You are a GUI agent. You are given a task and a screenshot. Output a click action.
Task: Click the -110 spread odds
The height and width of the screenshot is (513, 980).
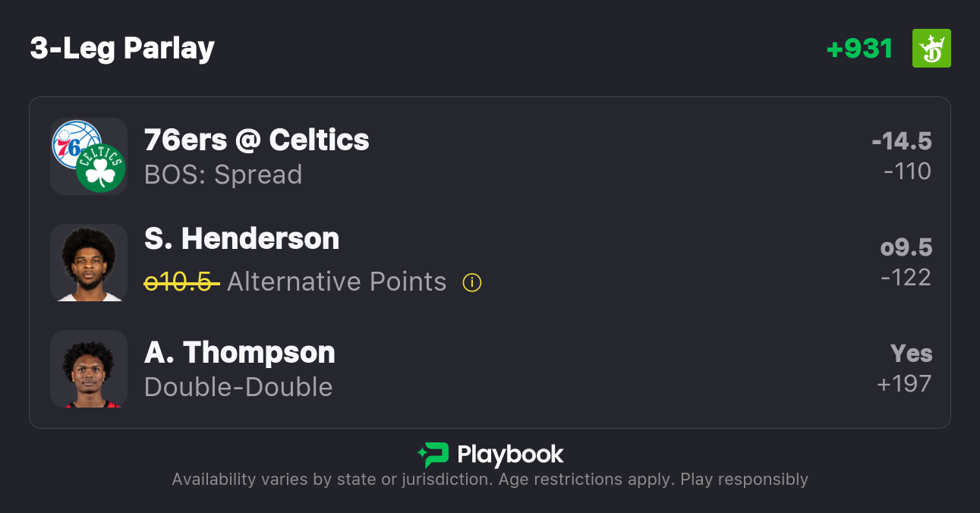pyautogui.click(x=907, y=172)
